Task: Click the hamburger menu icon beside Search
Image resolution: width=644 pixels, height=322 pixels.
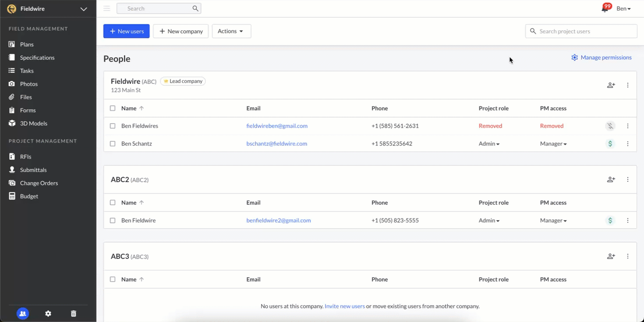Action: (x=106, y=8)
